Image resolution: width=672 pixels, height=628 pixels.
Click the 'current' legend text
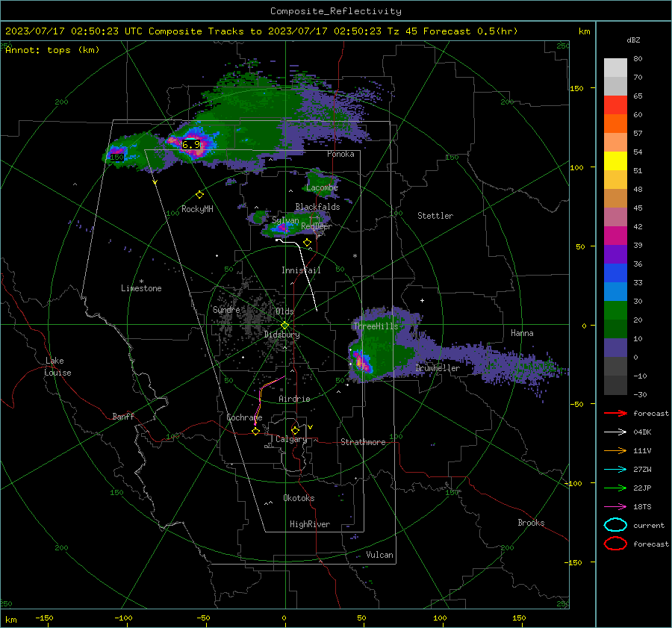tap(649, 525)
